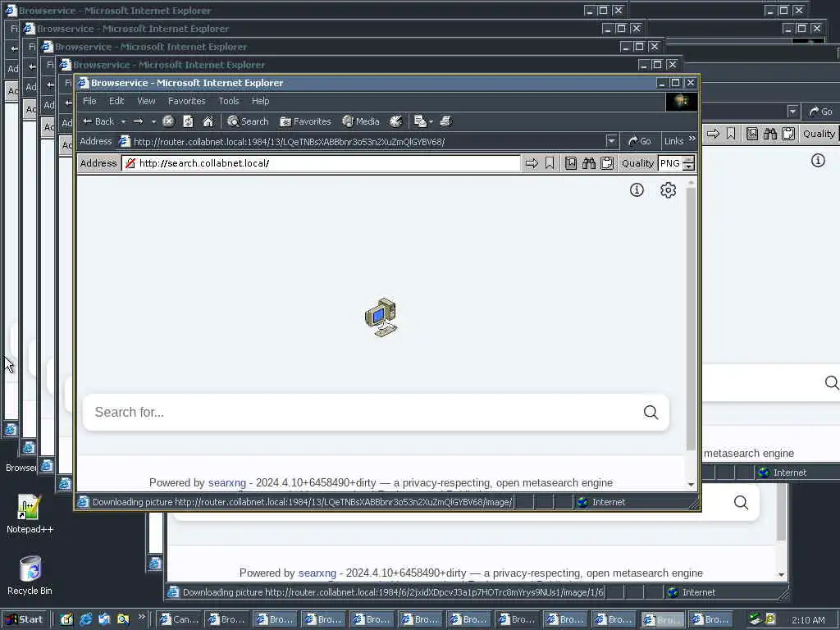
Task: Click the Refresh page icon
Action: point(188,121)
